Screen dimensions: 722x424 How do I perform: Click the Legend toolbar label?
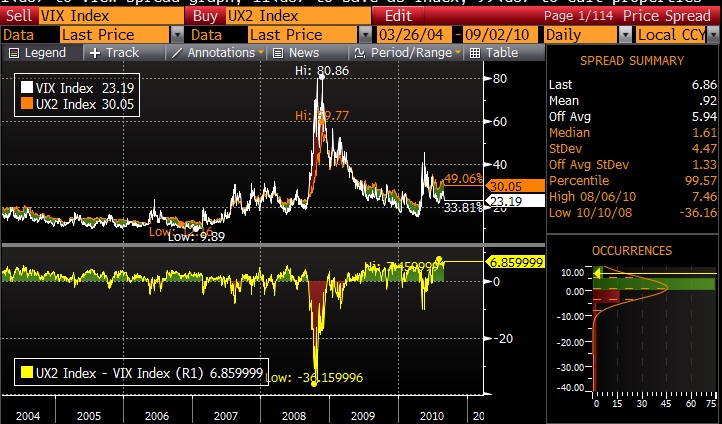(45, 53)
